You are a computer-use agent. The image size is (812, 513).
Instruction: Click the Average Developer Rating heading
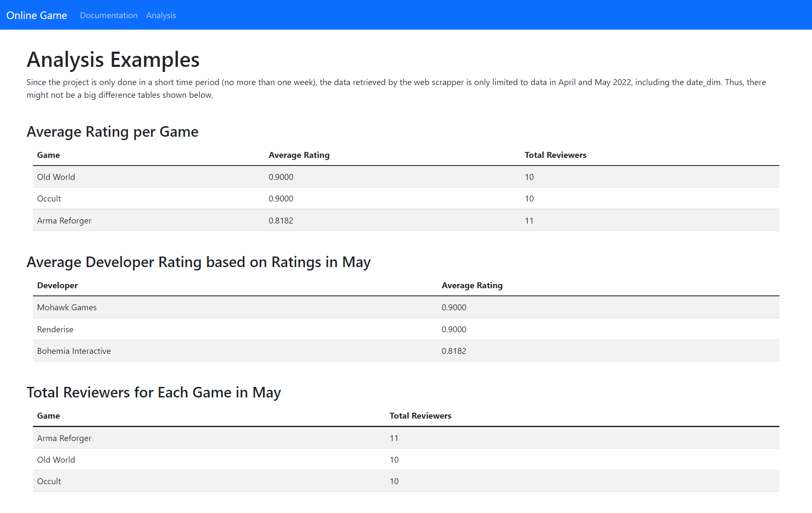(x=199, y=262)
